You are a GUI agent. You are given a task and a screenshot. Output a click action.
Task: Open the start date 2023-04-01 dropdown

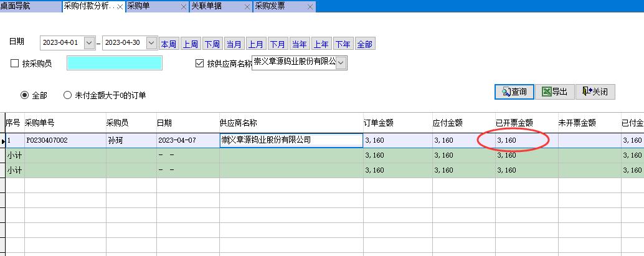tap(89, 43)
